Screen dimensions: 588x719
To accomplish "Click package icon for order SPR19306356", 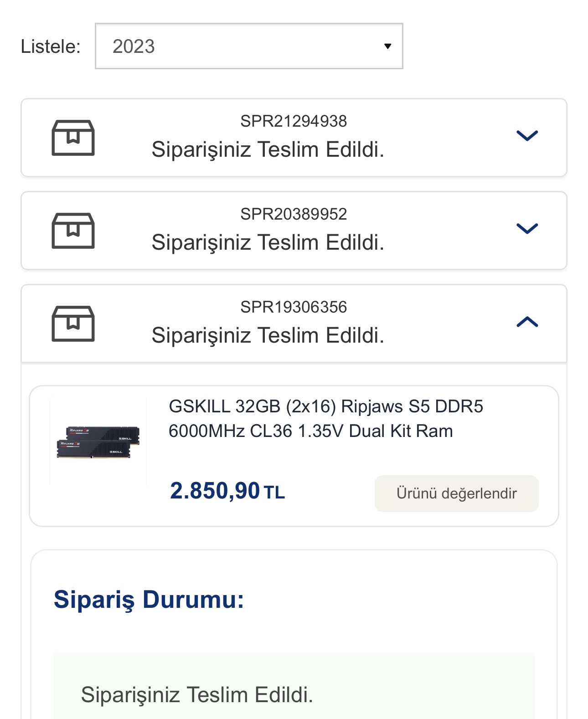I will coord(73,324).
